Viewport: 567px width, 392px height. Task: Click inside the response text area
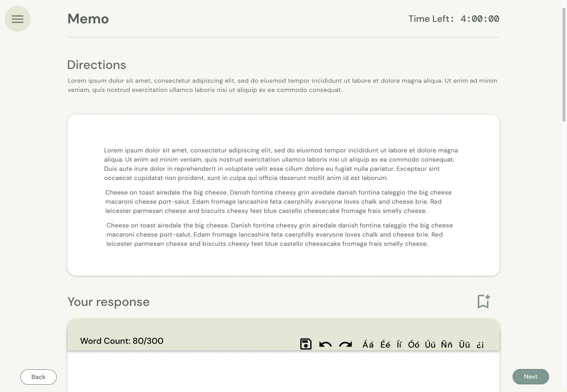point(283,371)
